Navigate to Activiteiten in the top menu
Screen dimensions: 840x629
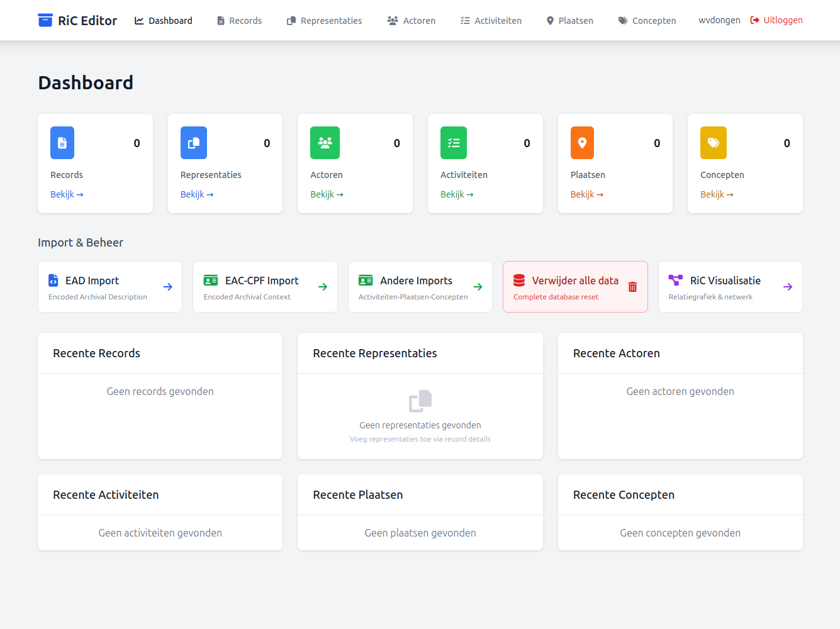(x=491, y=21)
